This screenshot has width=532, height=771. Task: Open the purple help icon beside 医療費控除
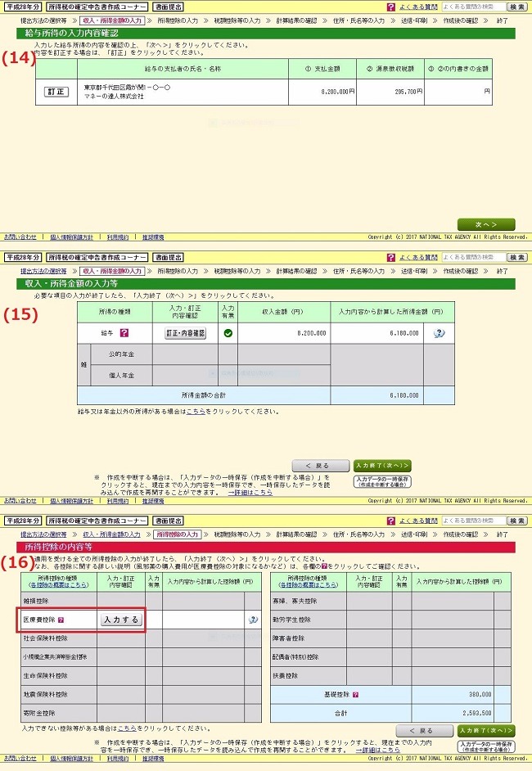click(61, 620)
